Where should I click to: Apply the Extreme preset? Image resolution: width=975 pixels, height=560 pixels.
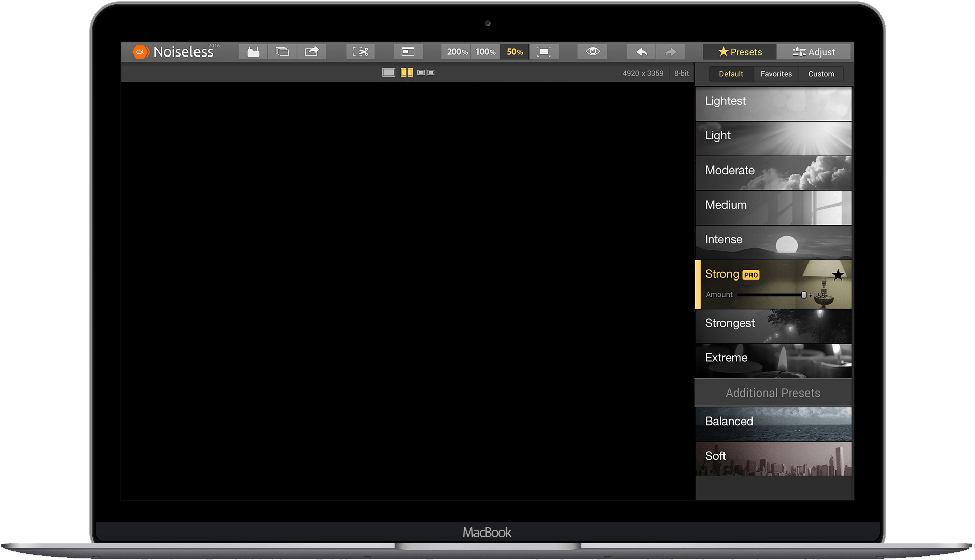click(x=773, y=360)
